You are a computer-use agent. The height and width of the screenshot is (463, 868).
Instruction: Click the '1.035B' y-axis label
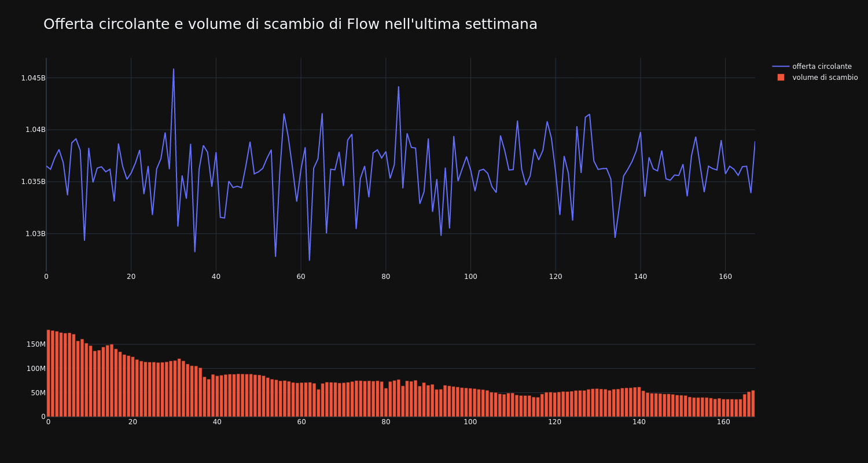tap(33, 182)
